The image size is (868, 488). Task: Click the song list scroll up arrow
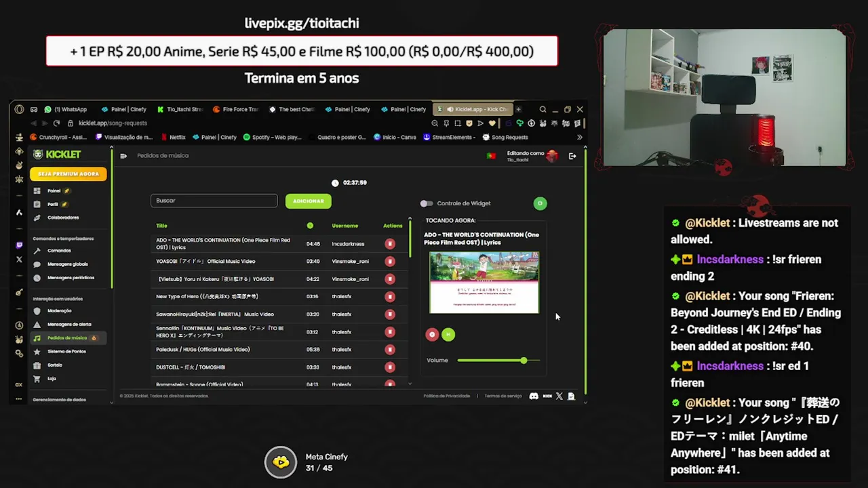tap(410, 219)
